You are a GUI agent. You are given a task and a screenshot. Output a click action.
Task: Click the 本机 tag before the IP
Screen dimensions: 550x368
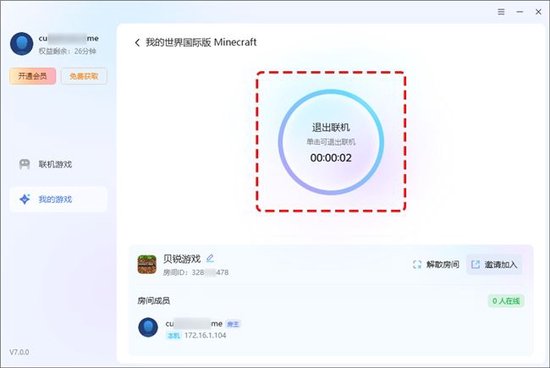pyautogui.click(x=173, y=336)
